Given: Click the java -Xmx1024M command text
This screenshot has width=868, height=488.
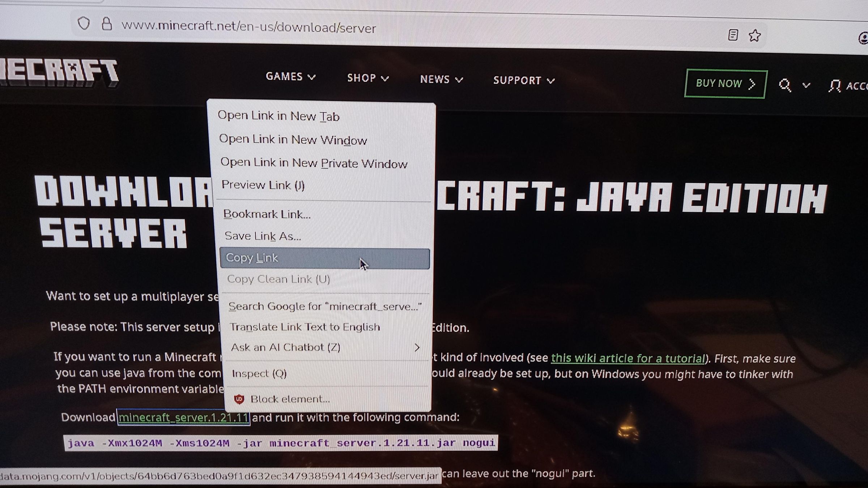Looking at the screenshot, I should (281, 443).
